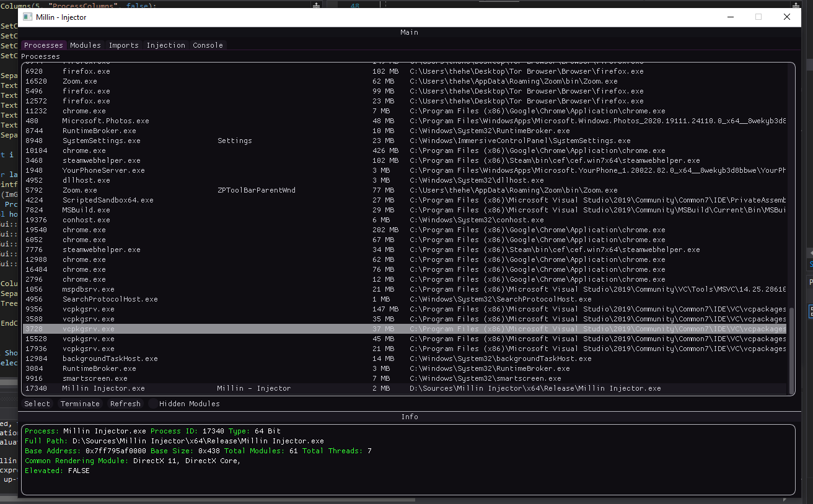Image resolution: width=813 pixels, height=504 pixels.
Task: Click the Base Address value 0x7ff795af0000
Action: pos(116,451)
